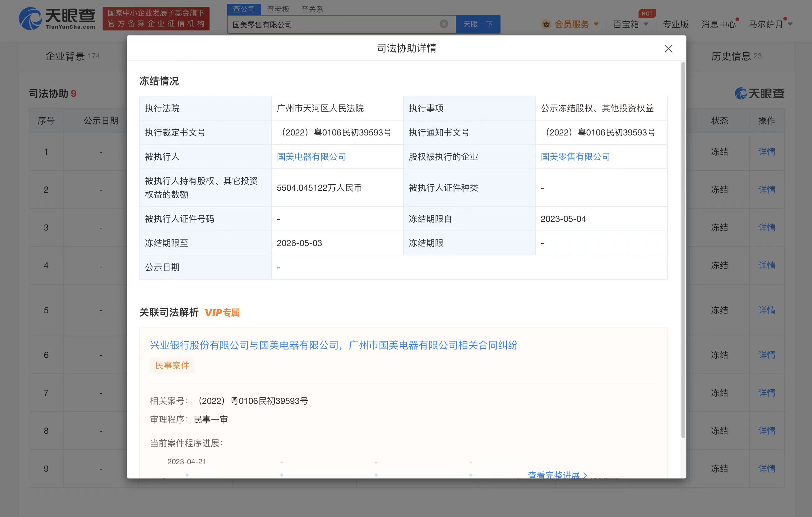Click the 国家中小企业发展子基金旗下 banner
This screenshot has width=812, height=517.
pos(156,19)
